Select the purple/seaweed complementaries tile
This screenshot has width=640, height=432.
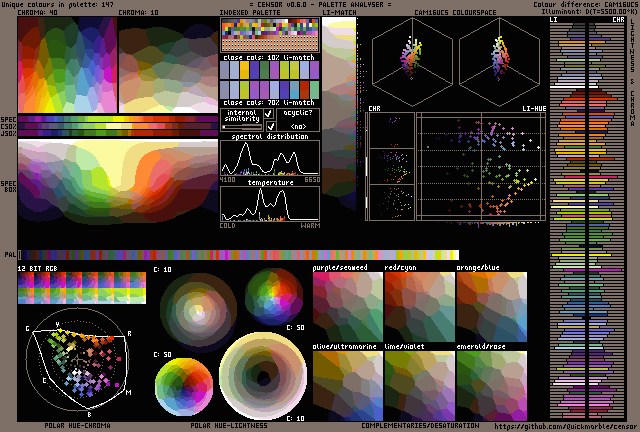pyautogui.click(x=347, y=302)
